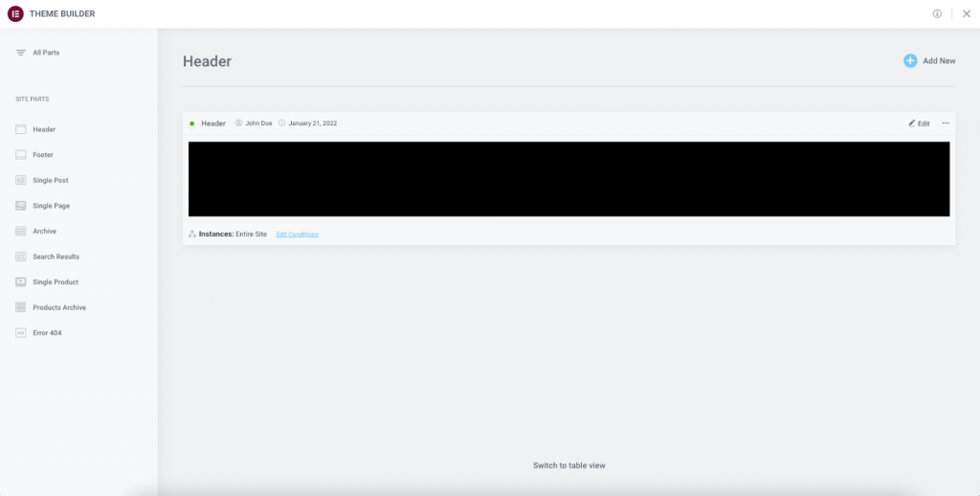Viewport: 980px width, 496px height.
Task: Click the Single Product icon
Action: (20, 282)
